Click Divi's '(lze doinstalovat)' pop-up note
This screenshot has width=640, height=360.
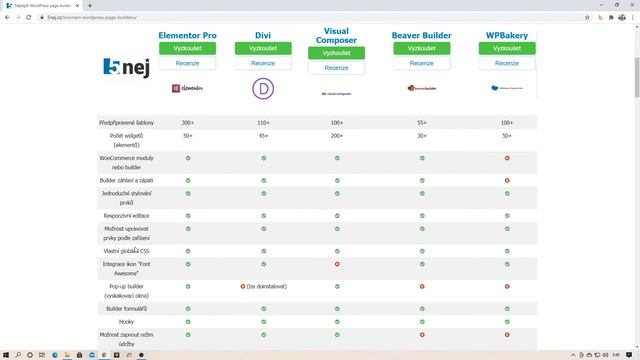(267, 287)
